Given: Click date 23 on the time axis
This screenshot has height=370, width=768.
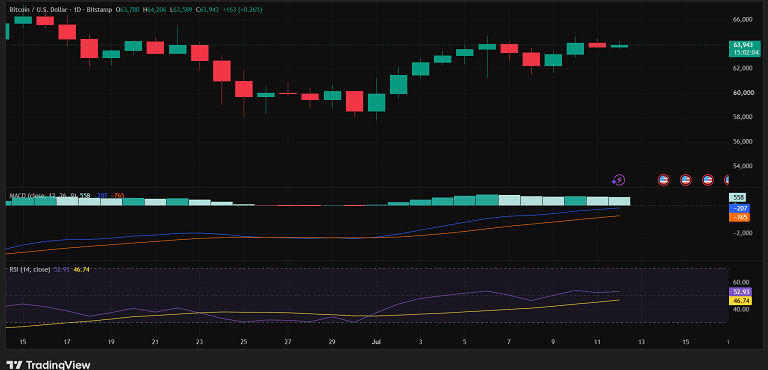Looking at the screenshot, I should click(199, 342).
